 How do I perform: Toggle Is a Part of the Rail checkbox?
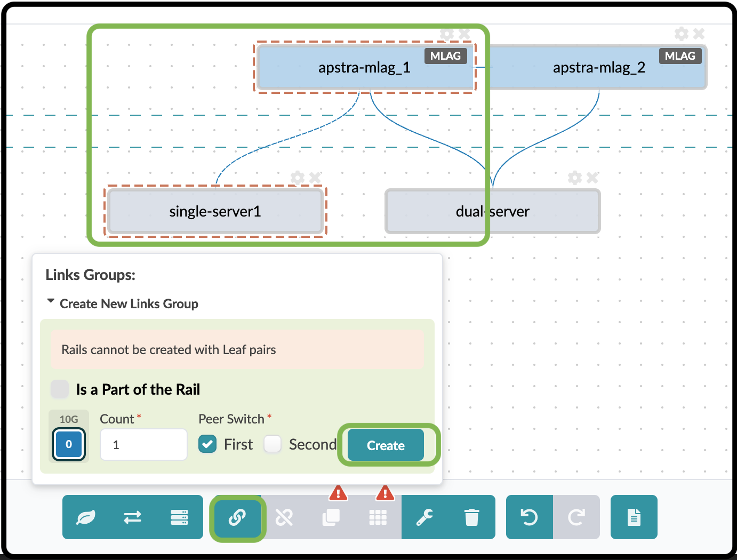(x=60, y=389)
